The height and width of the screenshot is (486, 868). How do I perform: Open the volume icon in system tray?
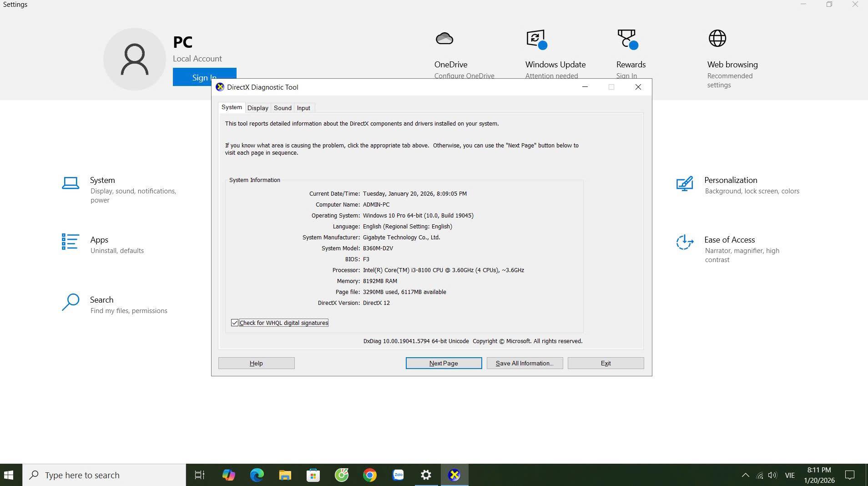pyautogui.click(x=772, y=476)
